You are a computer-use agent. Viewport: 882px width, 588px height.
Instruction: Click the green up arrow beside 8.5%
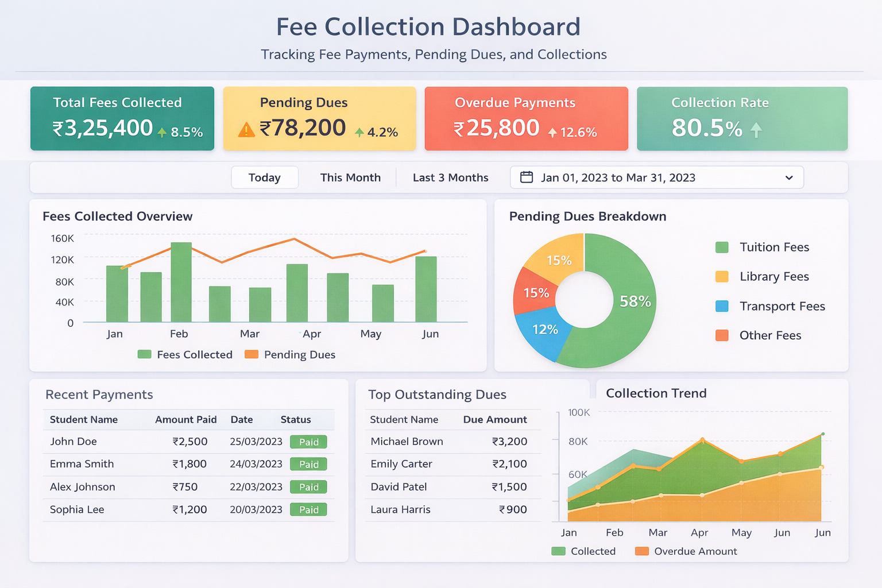pos(163,131)
